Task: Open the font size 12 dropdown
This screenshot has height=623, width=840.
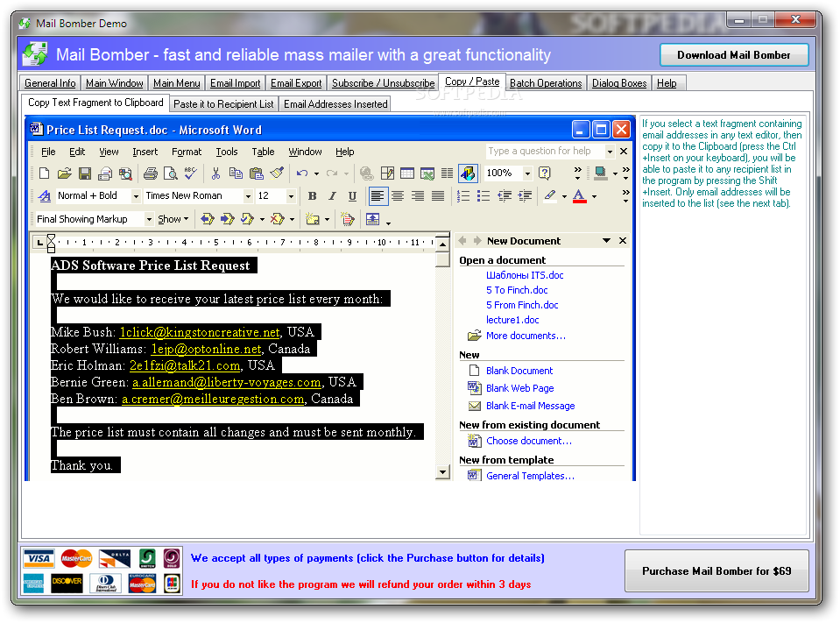Action: (291, 196)
